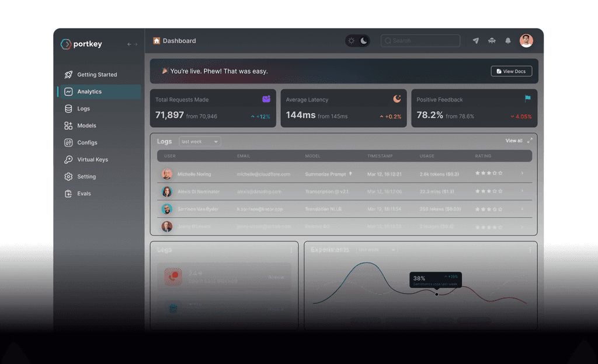
Task: Click inside the Search field
Action: [420, 41]
